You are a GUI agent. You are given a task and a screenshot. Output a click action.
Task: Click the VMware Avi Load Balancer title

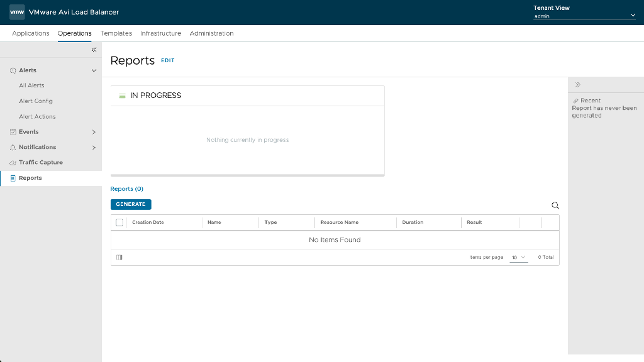(x=74, y=12)
